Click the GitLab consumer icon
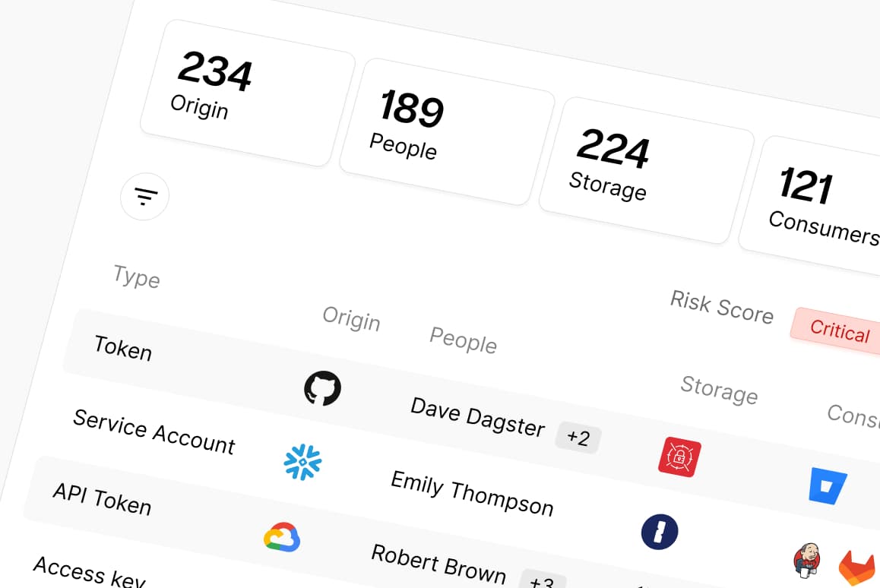 pyautogui.click(x=857, y=567)
